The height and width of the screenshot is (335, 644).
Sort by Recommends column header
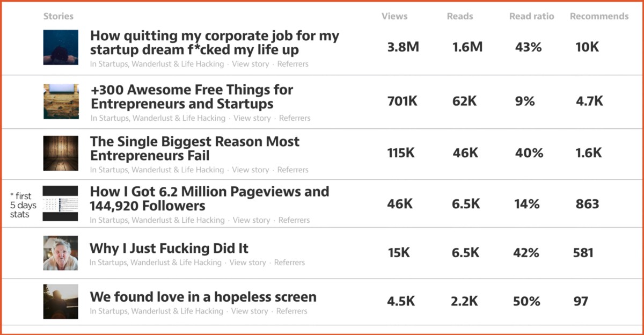coord(599,16)
